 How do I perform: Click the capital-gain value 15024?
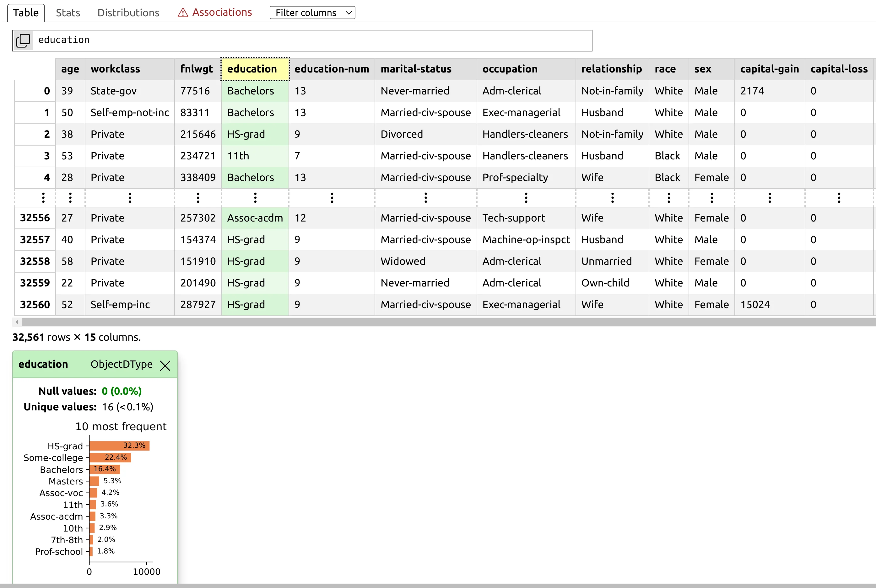770,304
